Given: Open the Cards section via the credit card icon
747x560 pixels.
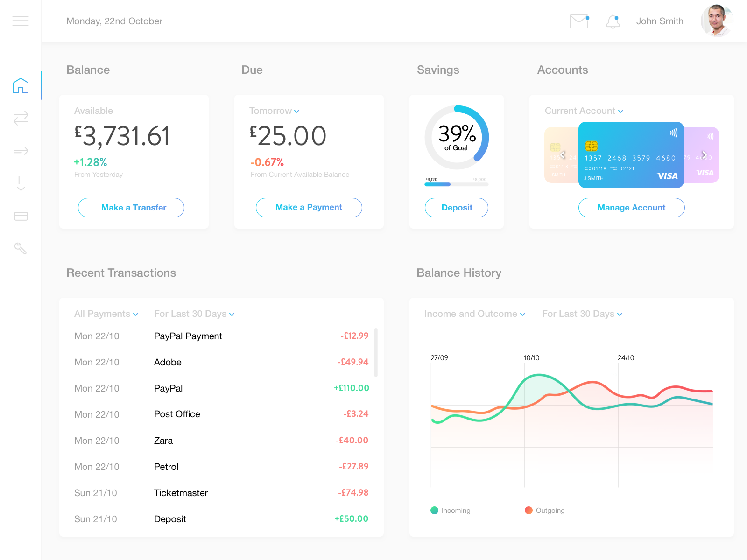Looking at the screenshot, I should [x=21, y=216].
